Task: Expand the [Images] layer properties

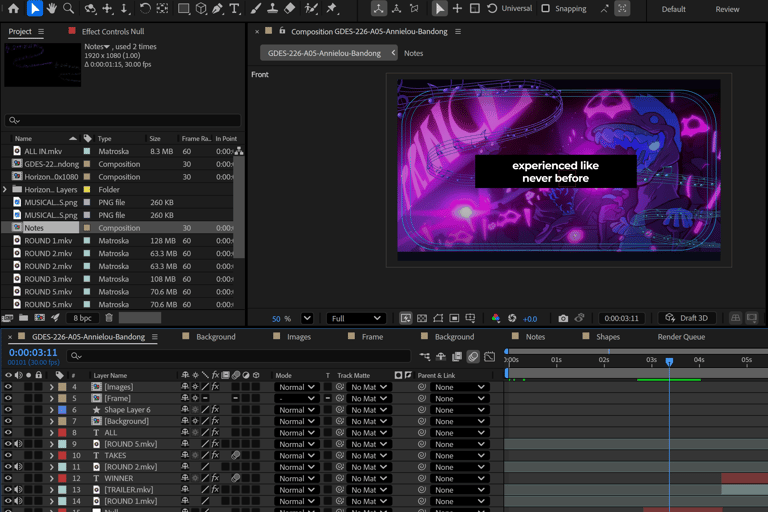Action: coord(51,387)
